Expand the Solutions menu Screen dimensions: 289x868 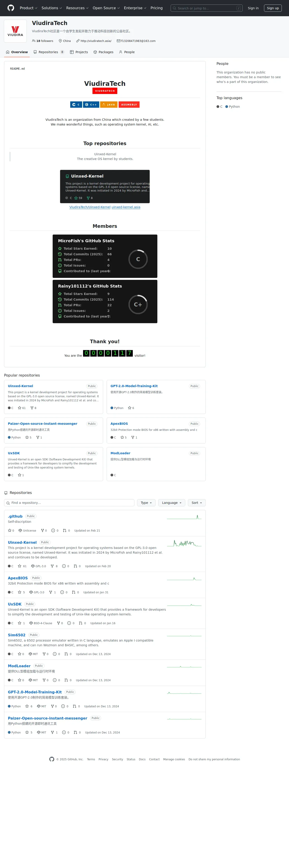tap(52, 8)
